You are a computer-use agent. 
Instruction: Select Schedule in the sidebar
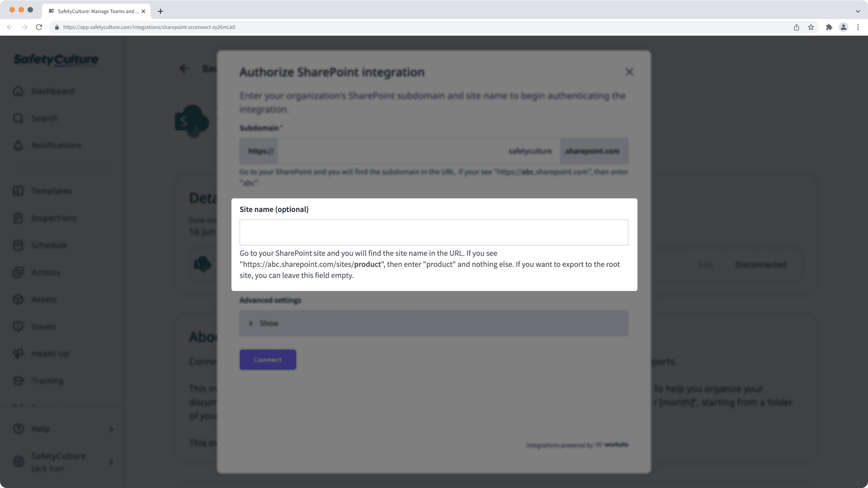48,245
